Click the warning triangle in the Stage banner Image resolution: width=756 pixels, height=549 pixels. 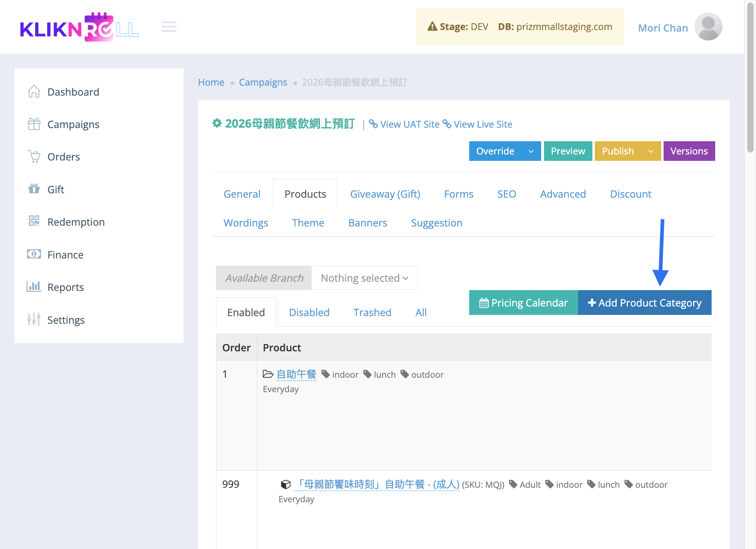432,27
